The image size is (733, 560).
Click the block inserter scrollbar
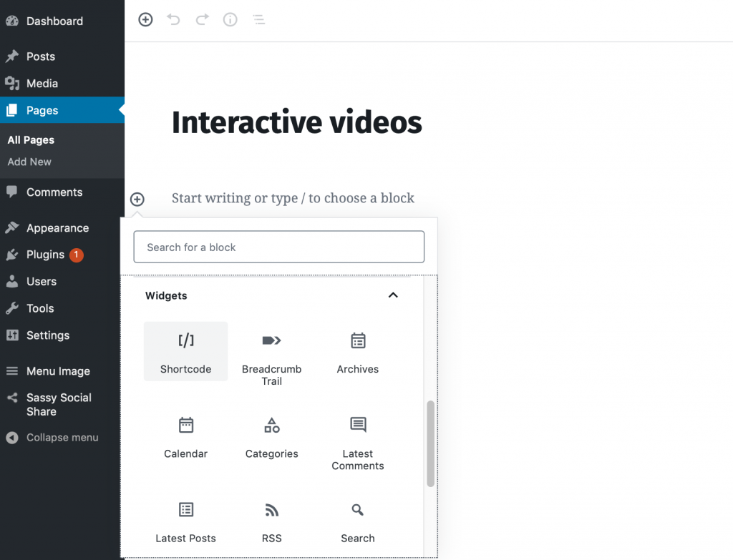(x=430, y=443)
